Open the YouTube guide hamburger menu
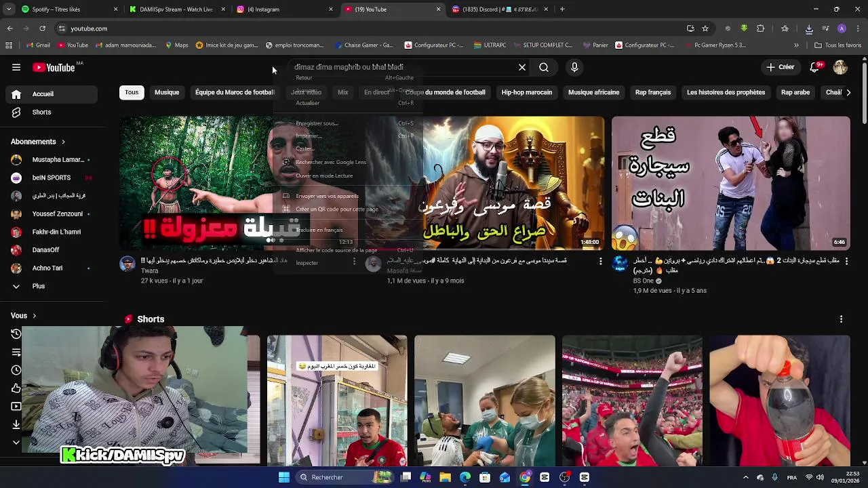The height and width of the screenshot is (488, 868). pos(16,67)
